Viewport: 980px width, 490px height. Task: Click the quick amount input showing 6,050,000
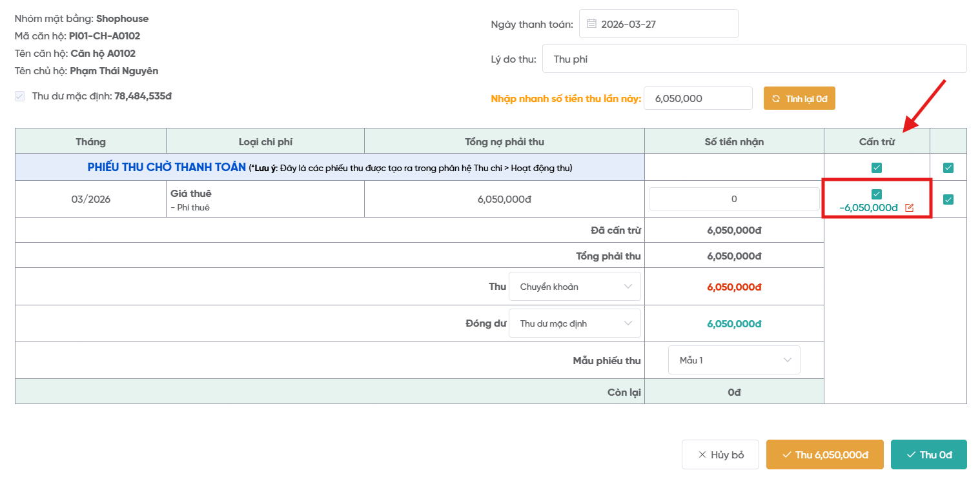[x=697, y=99]
